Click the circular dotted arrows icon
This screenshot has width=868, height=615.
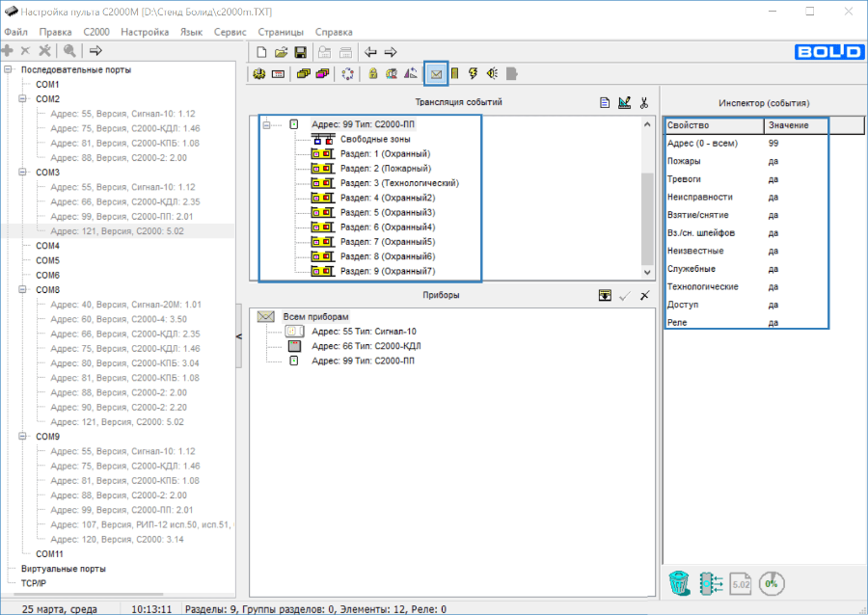point(347,73)
